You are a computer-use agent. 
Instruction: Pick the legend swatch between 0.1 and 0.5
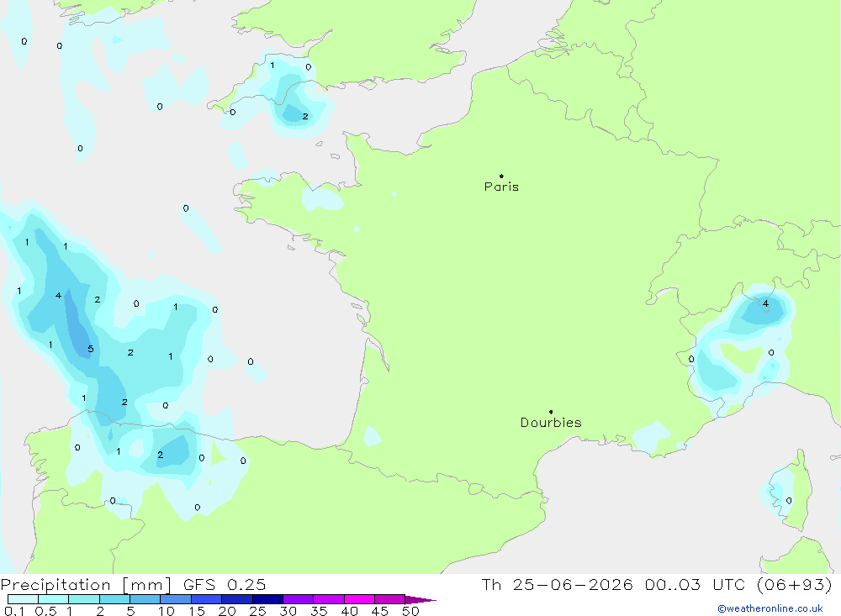tap(23, 599)
